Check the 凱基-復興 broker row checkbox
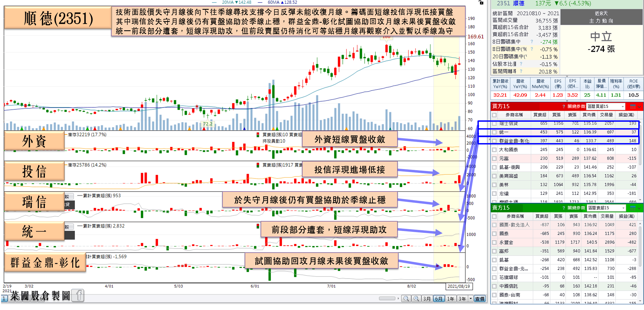Viewport: 644px width, 310px height. coord(494,167)
